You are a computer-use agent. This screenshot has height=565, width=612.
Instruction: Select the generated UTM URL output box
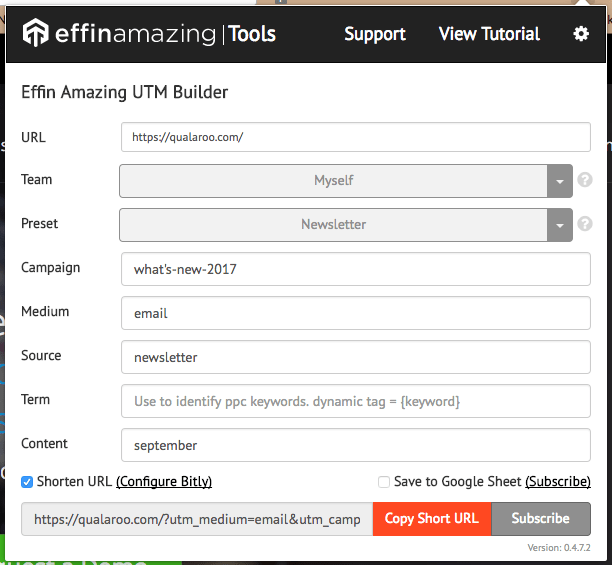197,519
